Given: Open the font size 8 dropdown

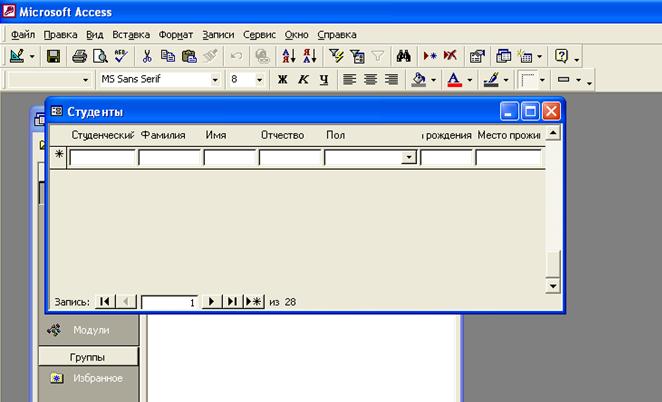Looking at the screenshot, I should (260, 79).
